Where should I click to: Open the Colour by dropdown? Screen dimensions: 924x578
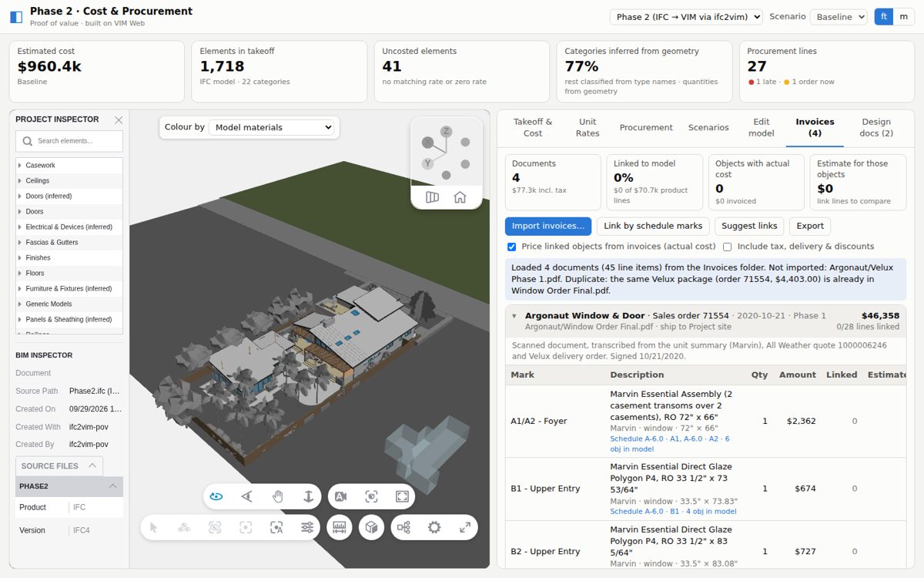click(x=272, y=127)
